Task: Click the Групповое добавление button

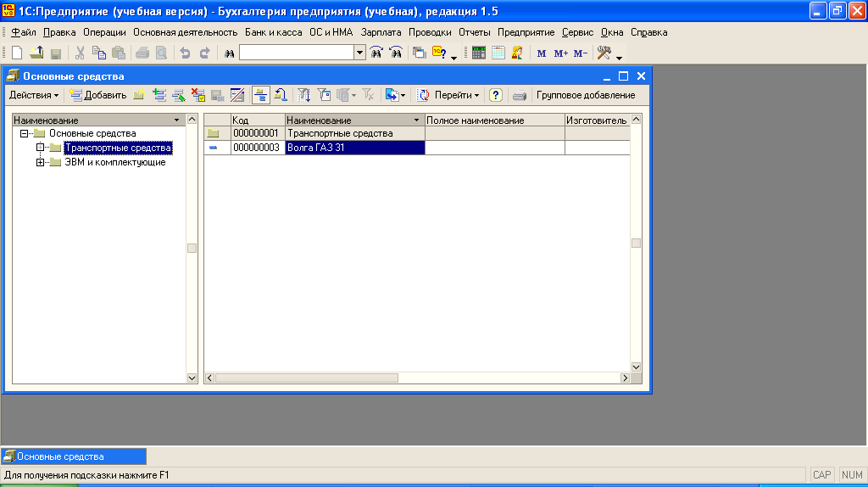Action: click(x=586, y=95)
